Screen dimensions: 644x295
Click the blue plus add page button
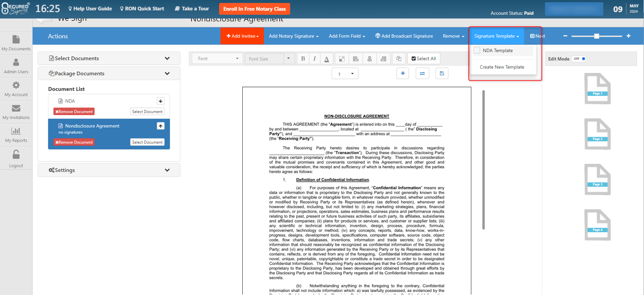click(x=402, y=73)
